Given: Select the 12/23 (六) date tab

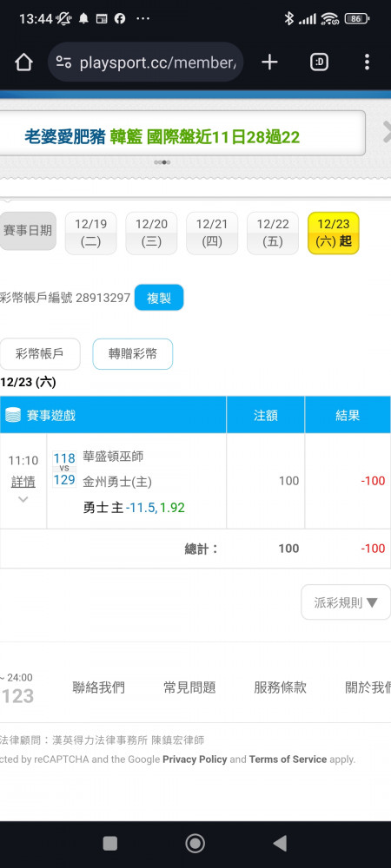Looking at the screenshot, I should tap(334, 233).
